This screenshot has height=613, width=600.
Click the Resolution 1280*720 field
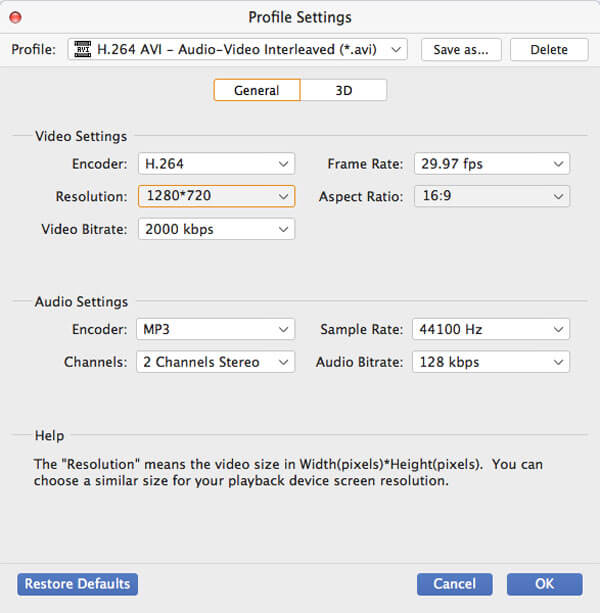205,197
